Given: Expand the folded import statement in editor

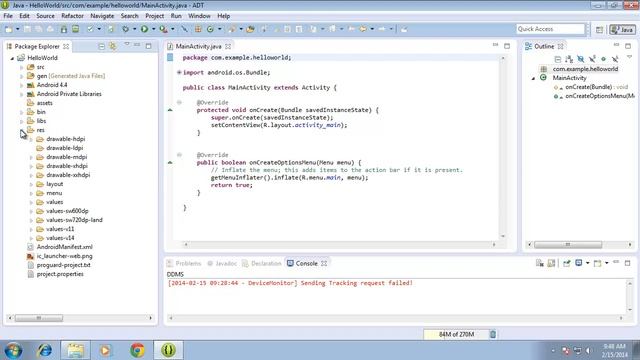Looking at the screenshot, I should (179, 73).
